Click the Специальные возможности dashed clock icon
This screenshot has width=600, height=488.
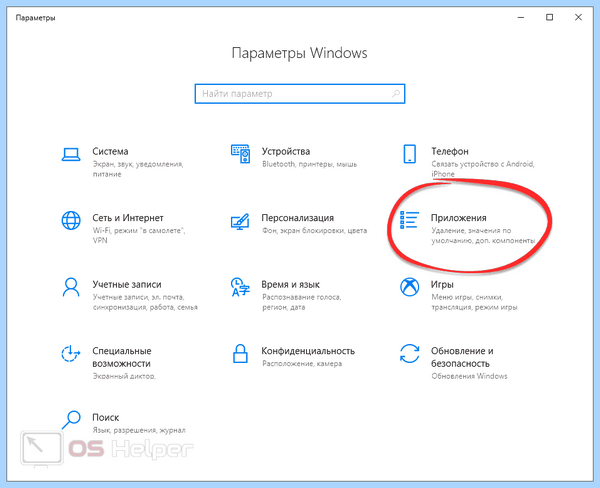(71, 353)
